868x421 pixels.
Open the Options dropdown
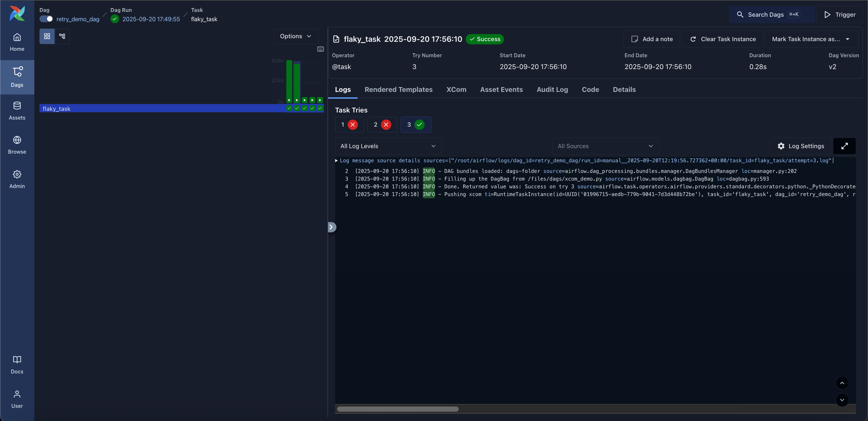pyautogui.click(x=296, y=36)
